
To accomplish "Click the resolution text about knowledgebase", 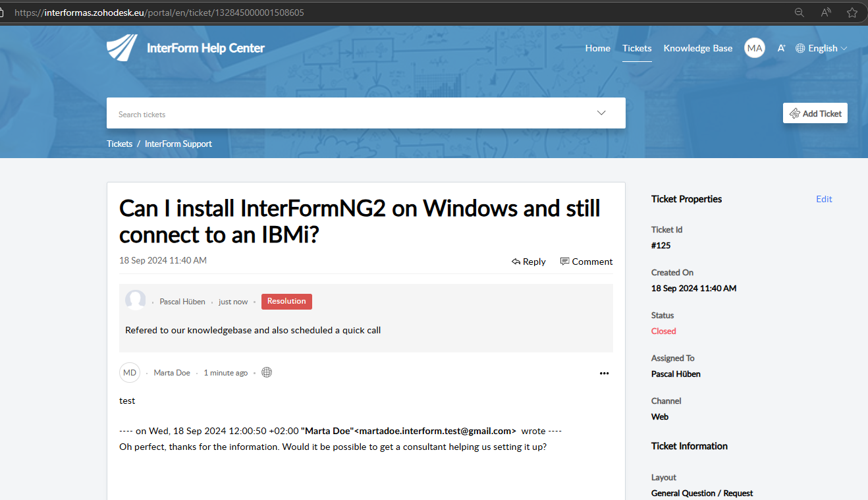I will pyautogui.click(x=253, y=330).
